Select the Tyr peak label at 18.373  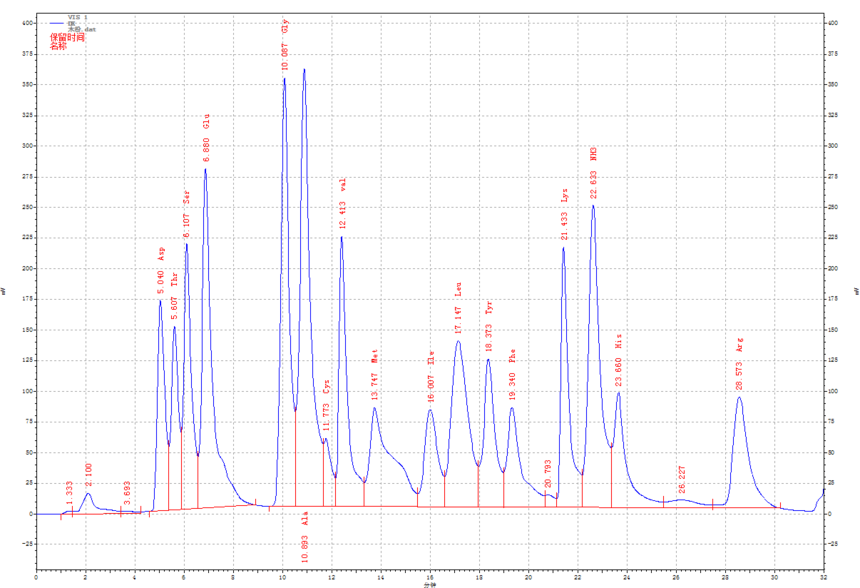pos(489,326)
